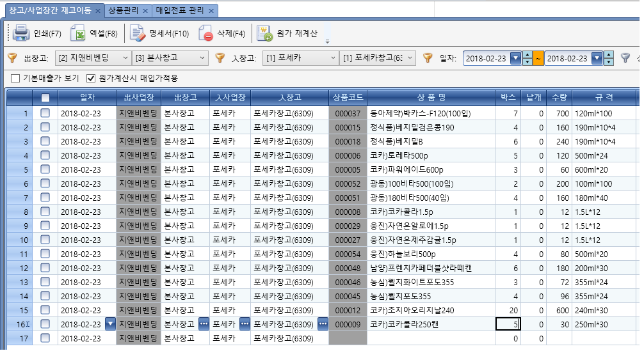Switch to 창고/사업장간 재고이동 tab

(50, 11)
